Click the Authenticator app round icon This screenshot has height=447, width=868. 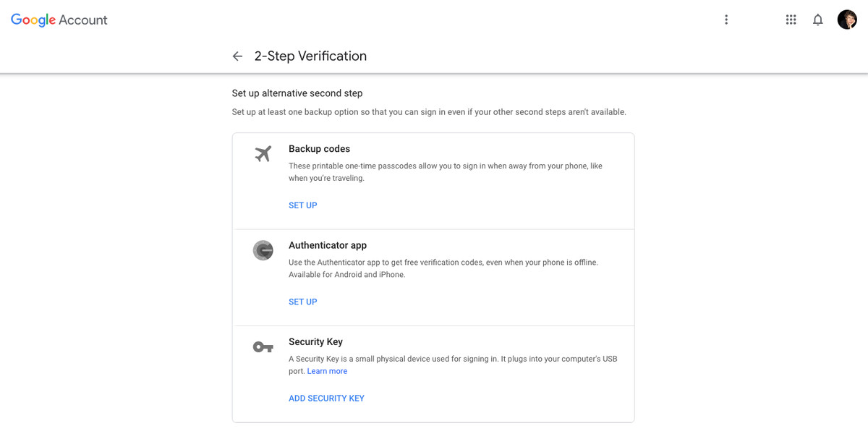(x=263, y=250)
